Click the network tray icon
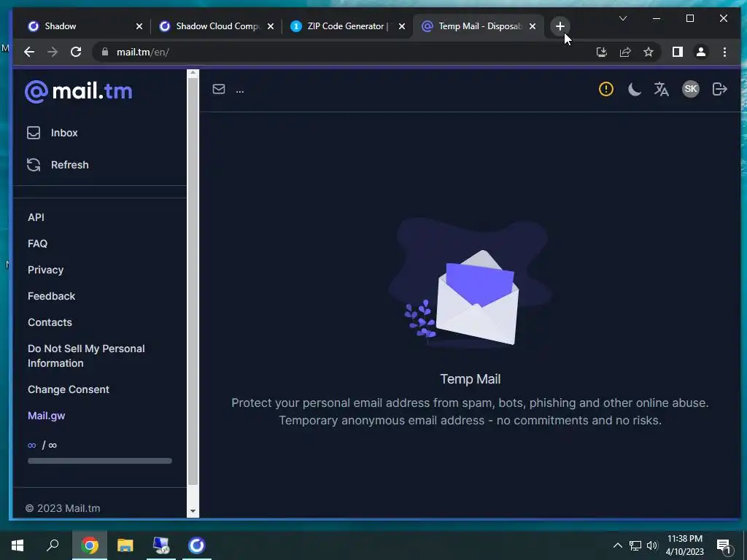747x560 pixels. [635, 545]
